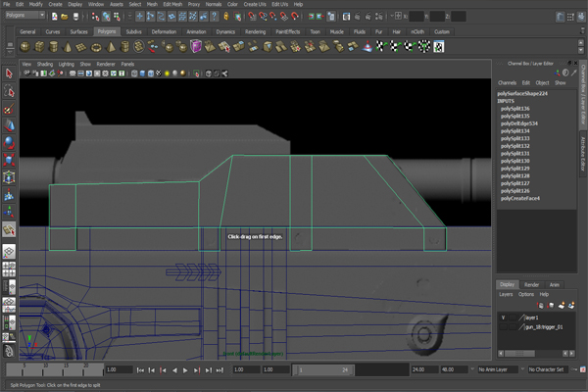The image size is (588, 392).
Task: Open the UV Texture Editor shelf icon
Action: [x=439, y=47]
